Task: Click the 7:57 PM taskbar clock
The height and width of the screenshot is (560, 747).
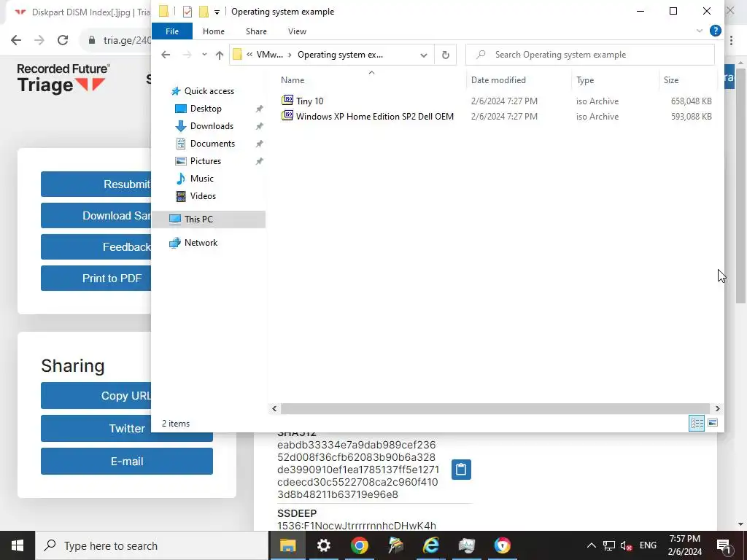Action: (x=684, y=539)
